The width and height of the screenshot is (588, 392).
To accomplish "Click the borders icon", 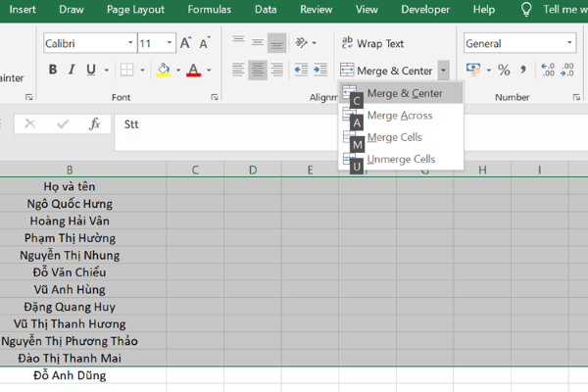I will 127,70.
